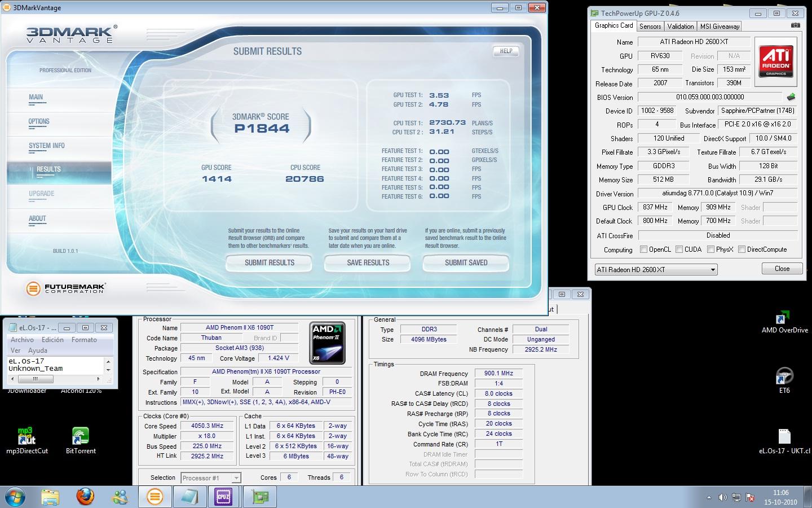Open the Edición menu in Notepad
Screen dimensions: 812x508
52,340
